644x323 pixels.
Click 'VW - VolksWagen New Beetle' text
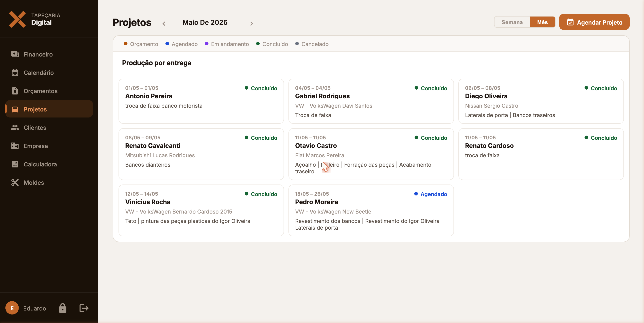[333, 212]
